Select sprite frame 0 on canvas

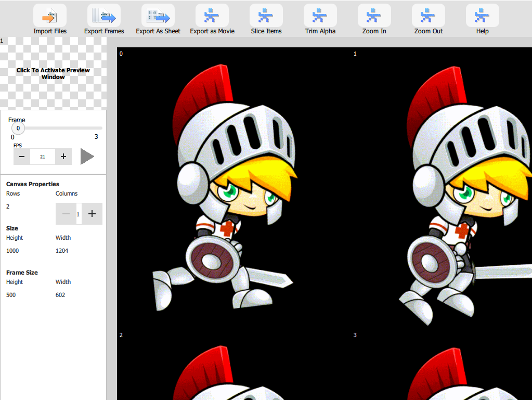click(235, 188)
